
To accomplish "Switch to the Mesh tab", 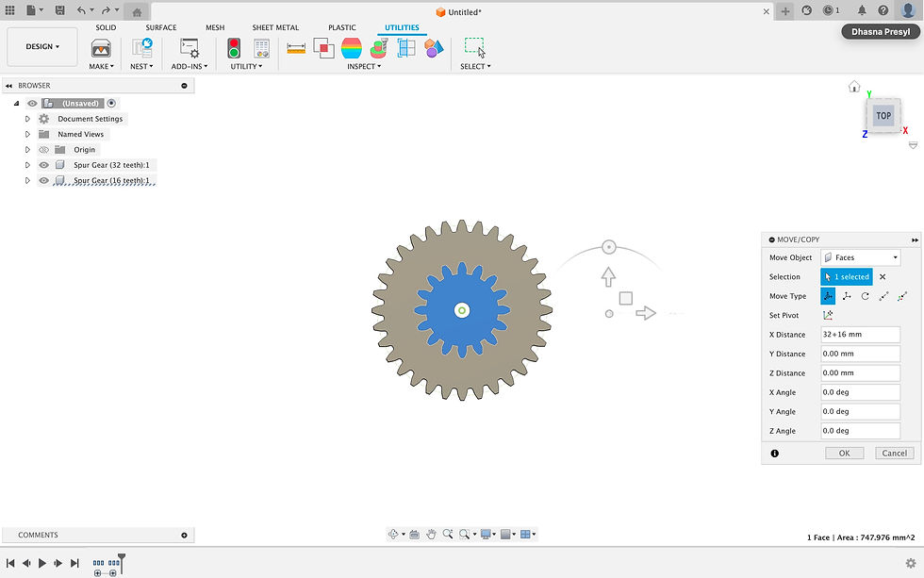I will point(215,27).
